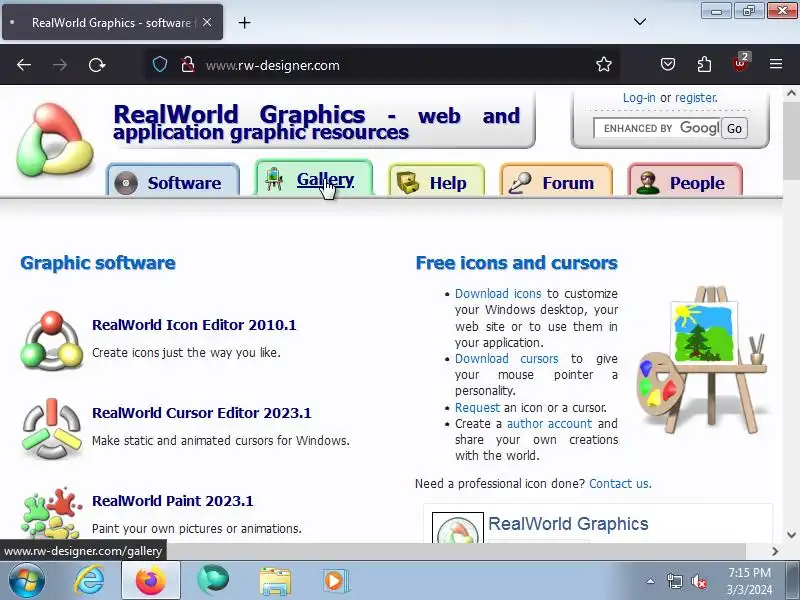Click the browser address bar URL
This screenshot has height=600, width=800.
272,65
